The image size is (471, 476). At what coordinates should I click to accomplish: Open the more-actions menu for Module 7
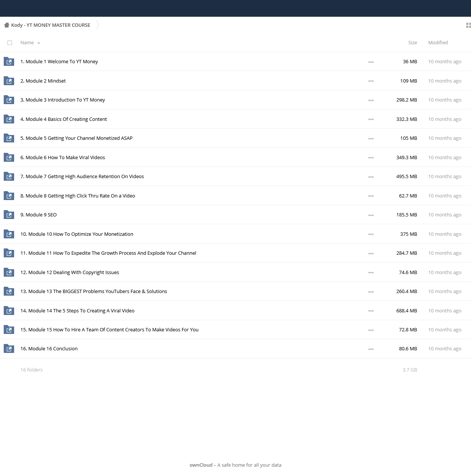371,177
